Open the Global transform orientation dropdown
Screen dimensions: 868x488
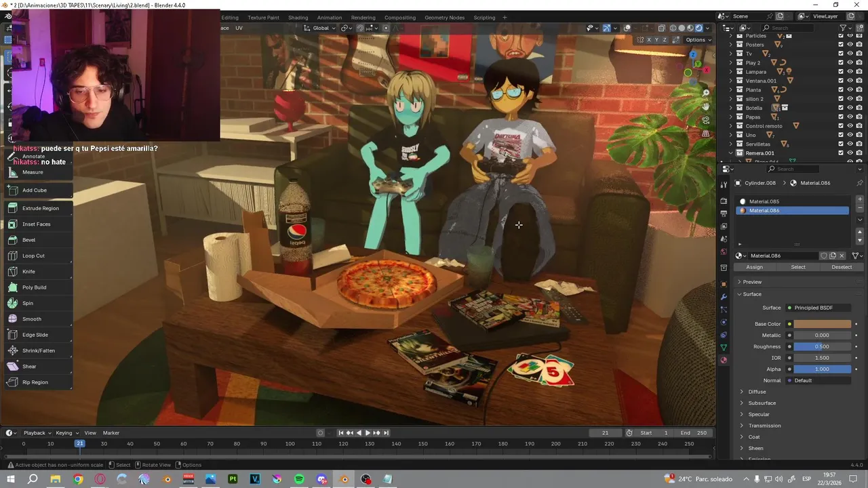click(x=319, y=28)
